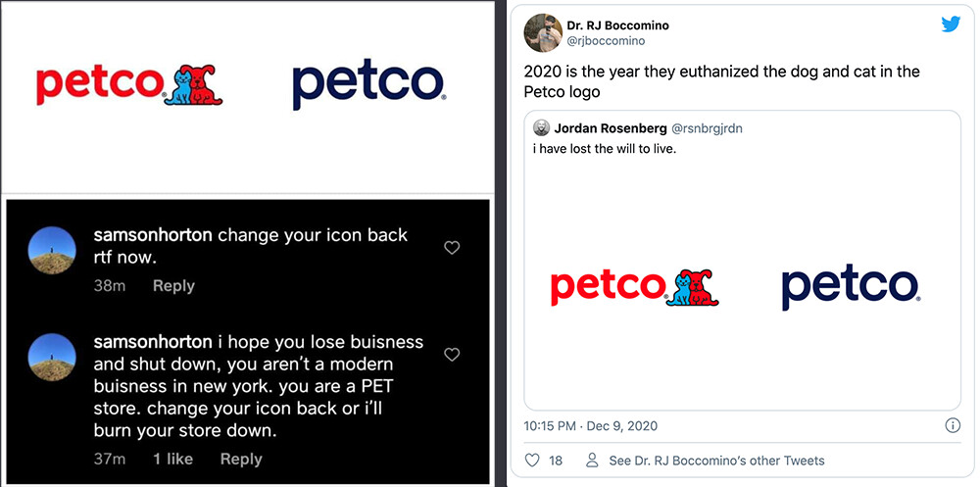Click Jordan Rosenberg's small avatar
This screenshot has width=980, height=487.
(x=541, y=128)
